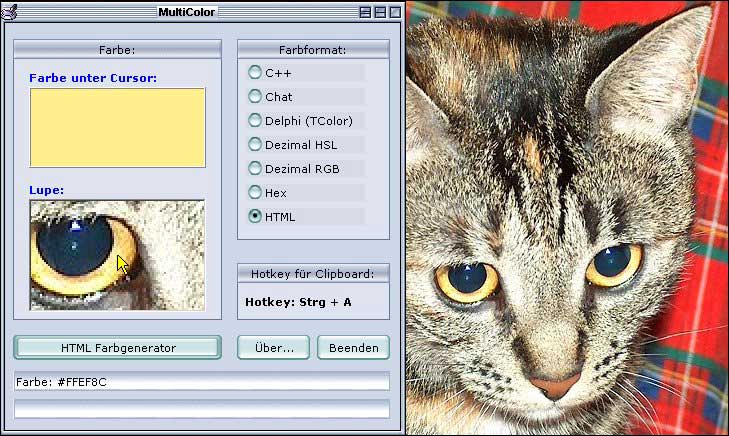Click the Hotkey: Strg + A text
729x436 pixels.
tap(298, 302)
